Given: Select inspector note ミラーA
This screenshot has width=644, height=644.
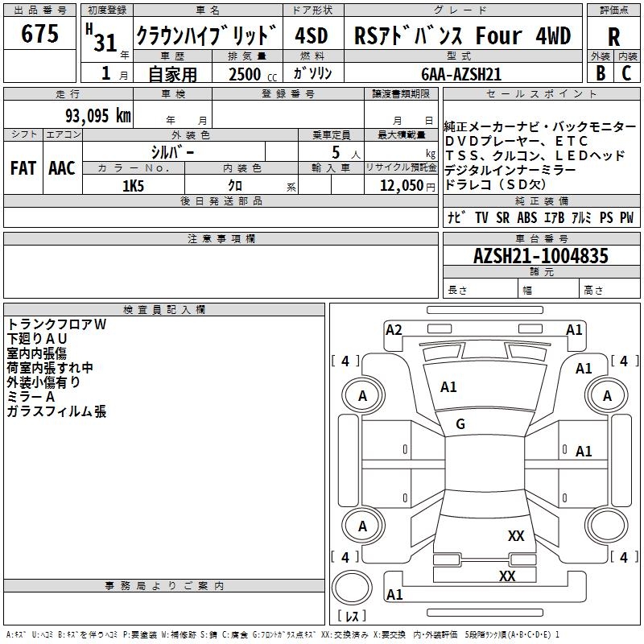Looking at the screenshot, I should point(31,397).
